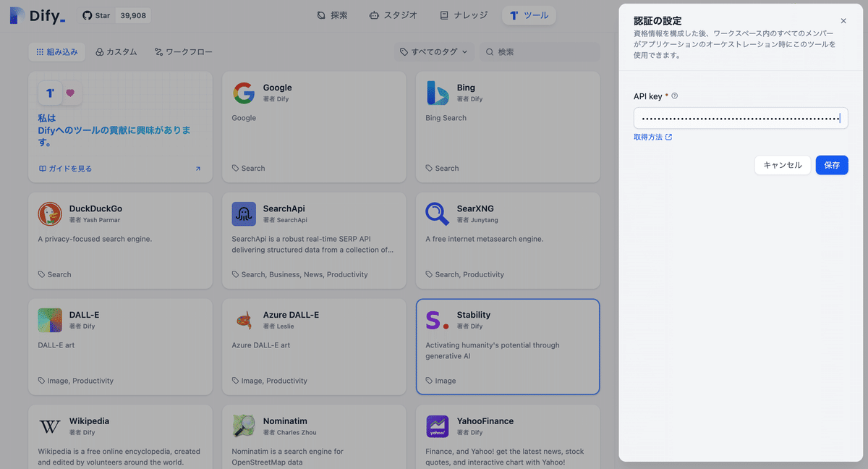Open GitHub Star button
The image size is (868, 469).
pos(96,15)
